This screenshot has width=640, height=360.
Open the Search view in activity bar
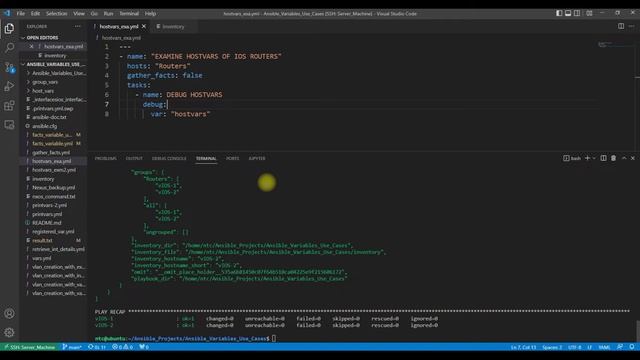[9, 47]
